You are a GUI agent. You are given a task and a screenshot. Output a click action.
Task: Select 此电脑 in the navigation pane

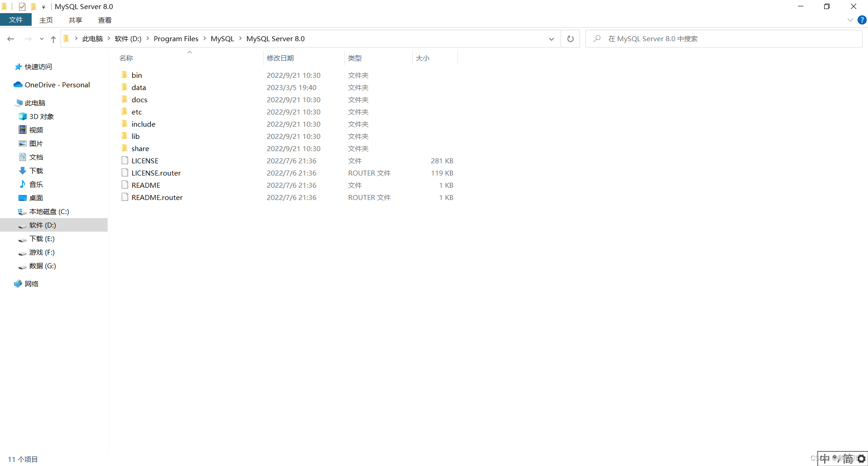[30, 103]
